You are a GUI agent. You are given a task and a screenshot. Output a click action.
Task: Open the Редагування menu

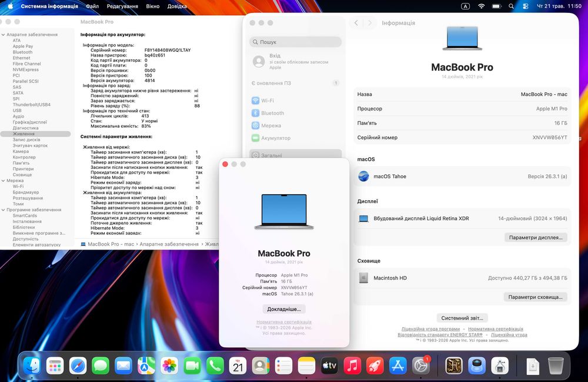(122, 6)
